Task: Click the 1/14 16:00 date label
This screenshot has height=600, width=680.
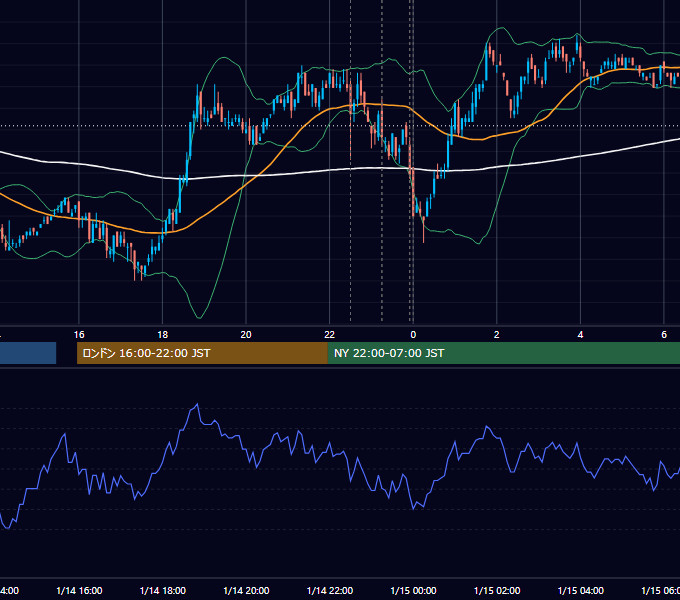Action: (x=79, y=590)
